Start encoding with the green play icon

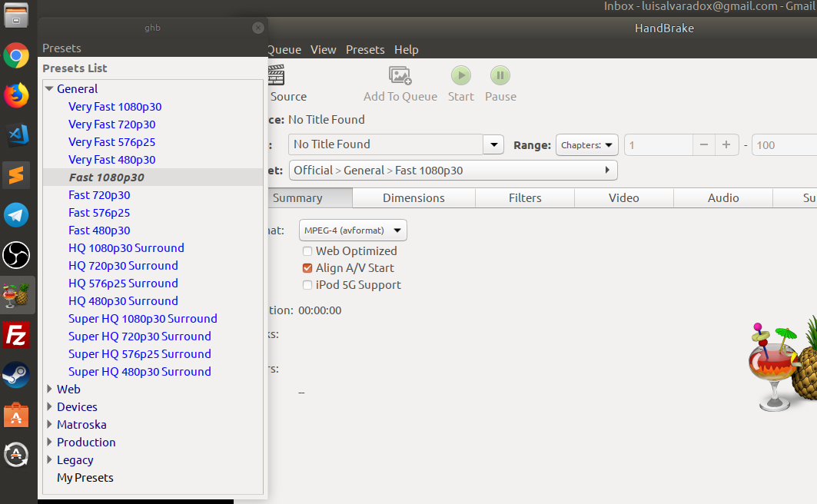click(x=461, y=75)
